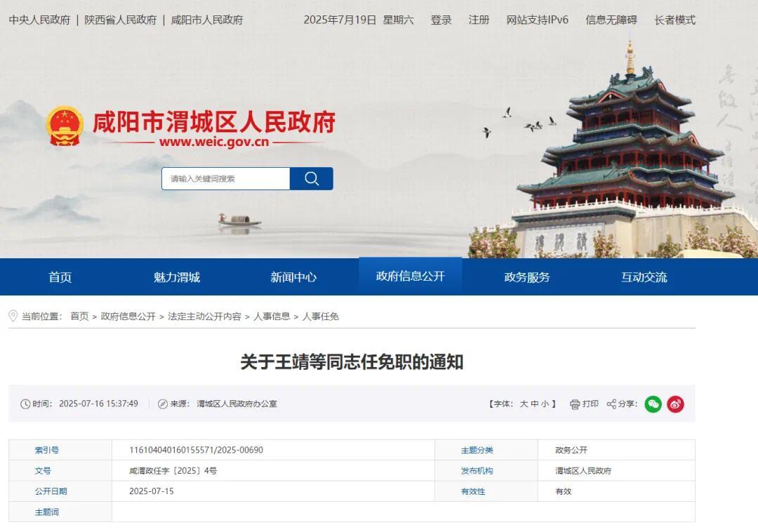
Task: Switch font size to 小
Action: coord(546,404)
